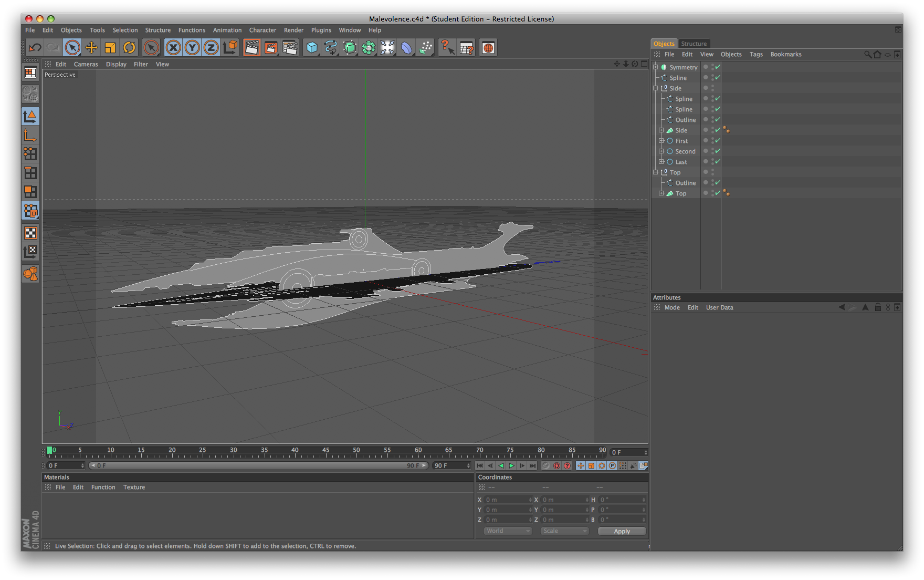Open the disabled Scale mode dropdown
This screenshot has height=580, width=924.
click(x=564, y=531)
